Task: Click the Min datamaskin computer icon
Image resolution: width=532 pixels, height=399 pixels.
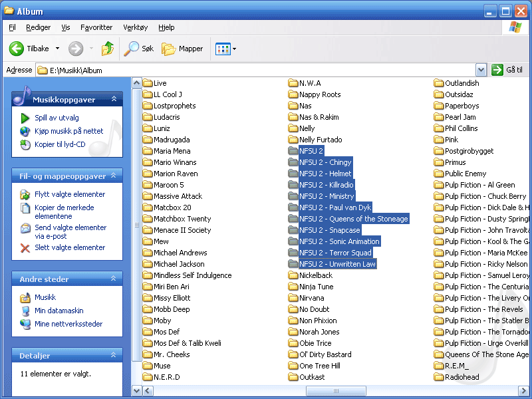Action: tap(25, 311)
